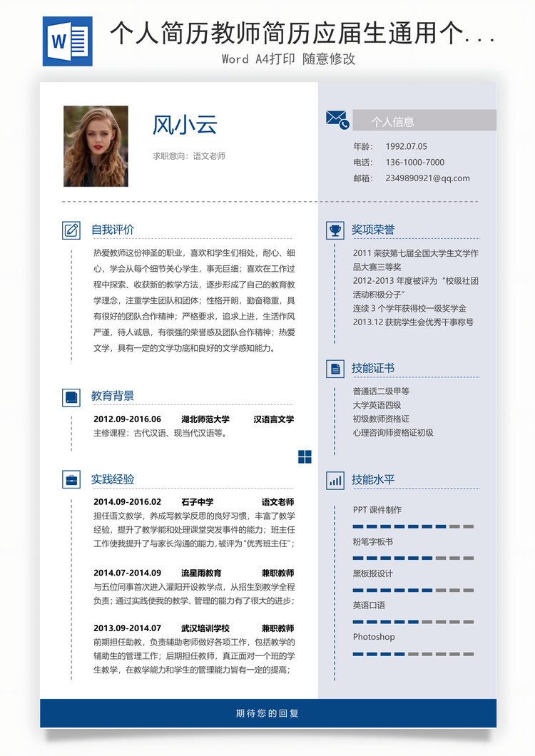The height and width of the screenshot is (756, 535).
Task: Click the book icon beside 教育背景
Action: (x=71, y=397)
